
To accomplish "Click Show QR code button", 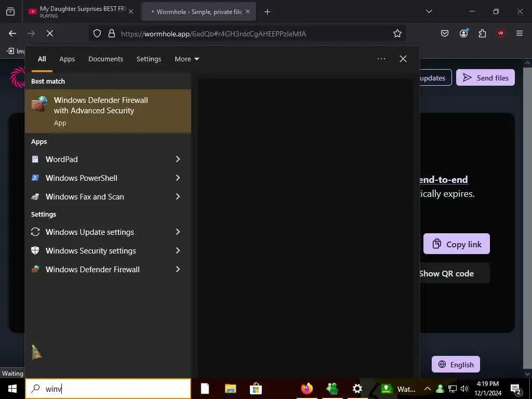I will pyautogui.click(x=454, y=273).
